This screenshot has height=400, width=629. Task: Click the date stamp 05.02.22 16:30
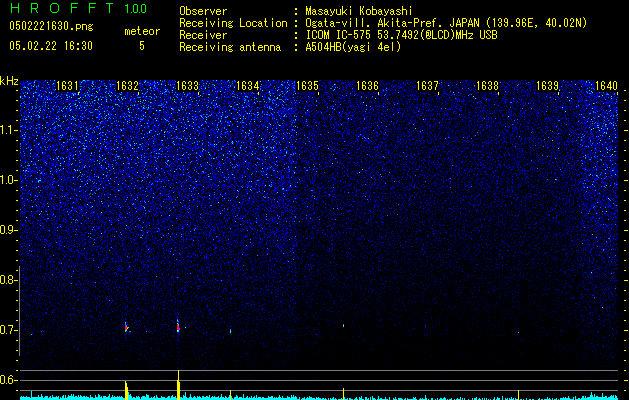[x=51, y=46]
